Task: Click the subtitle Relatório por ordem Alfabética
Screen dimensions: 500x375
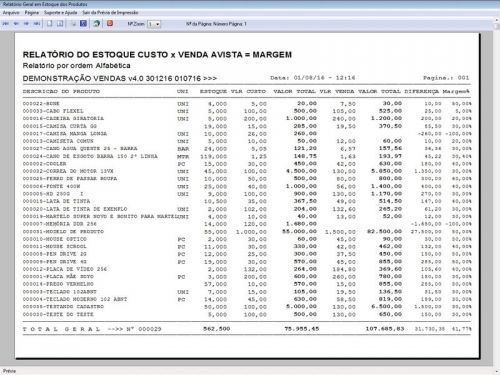Action: click(x=76, y=66)
